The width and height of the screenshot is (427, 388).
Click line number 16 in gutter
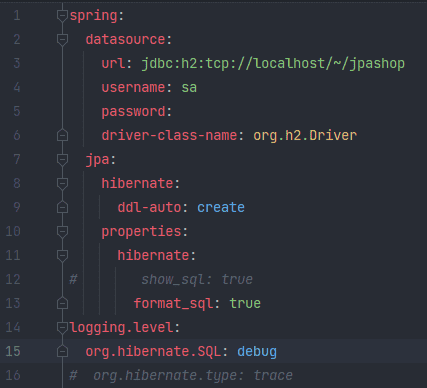(x=13, y=375)
